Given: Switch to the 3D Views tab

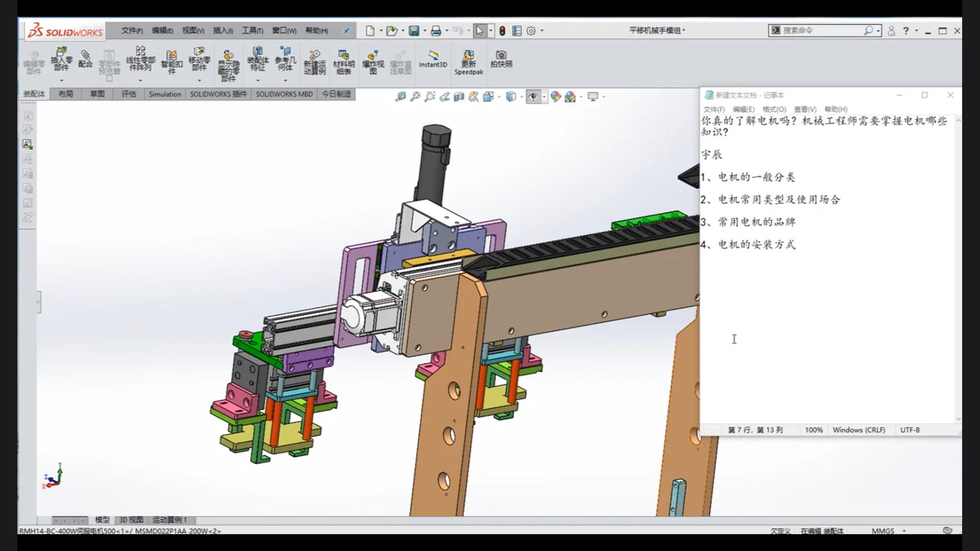Looking at the screenshot, I should coord(131,520).
